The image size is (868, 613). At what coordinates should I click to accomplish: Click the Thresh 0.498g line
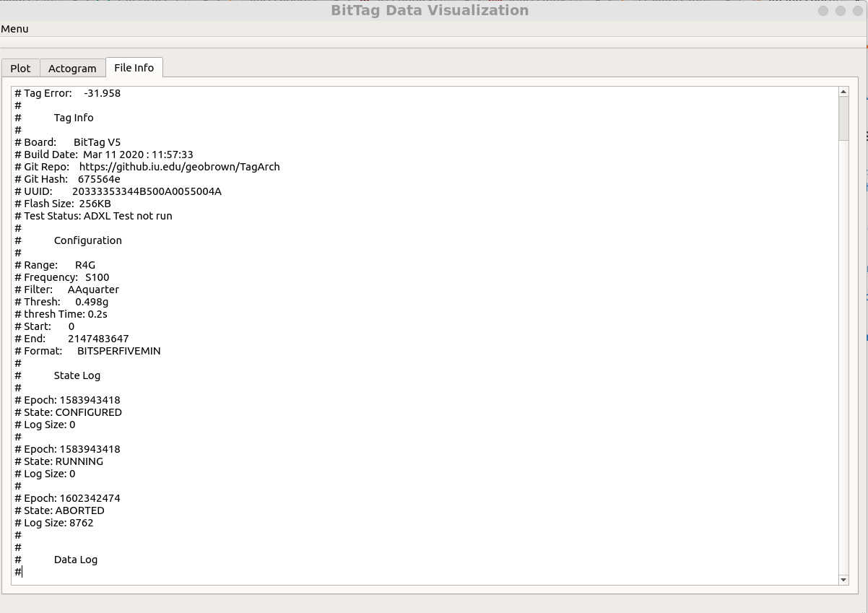click(x=61, y=302)
